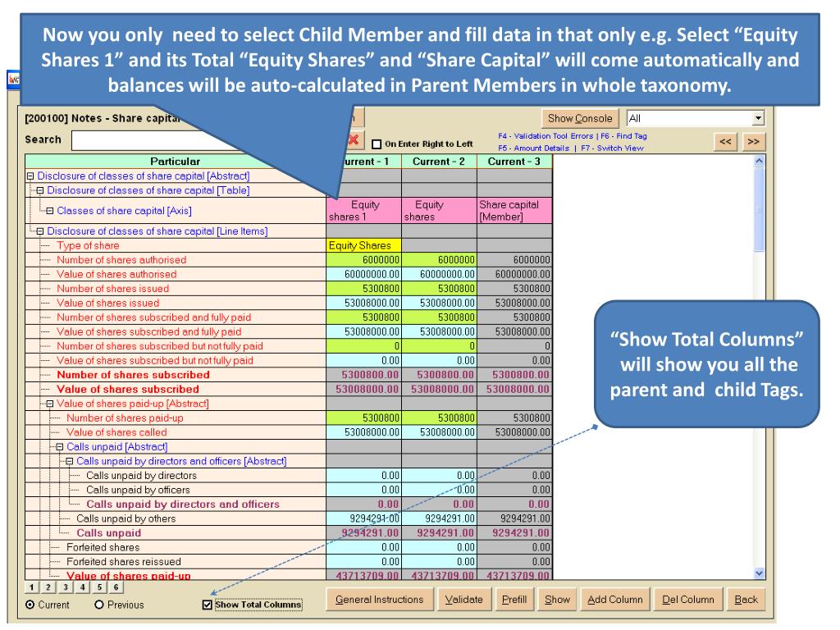Click the Add Column button
The image size is (840, 630).
[x=615, y=600]
